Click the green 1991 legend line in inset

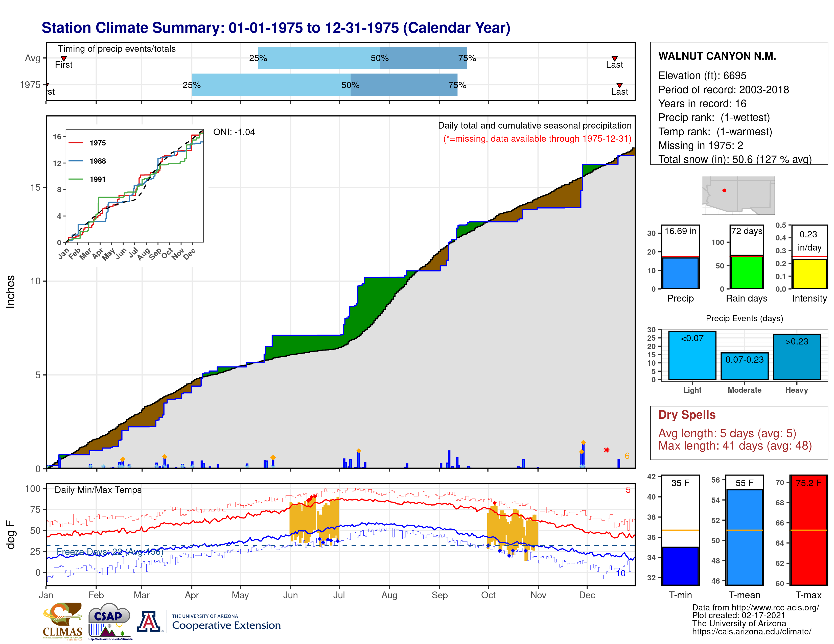76,179
